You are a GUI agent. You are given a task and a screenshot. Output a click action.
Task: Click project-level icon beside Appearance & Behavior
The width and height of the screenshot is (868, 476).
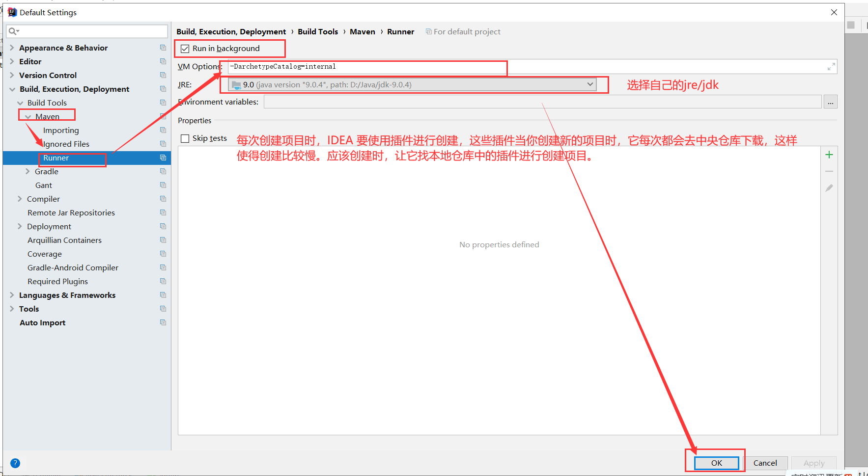[163, 48]
